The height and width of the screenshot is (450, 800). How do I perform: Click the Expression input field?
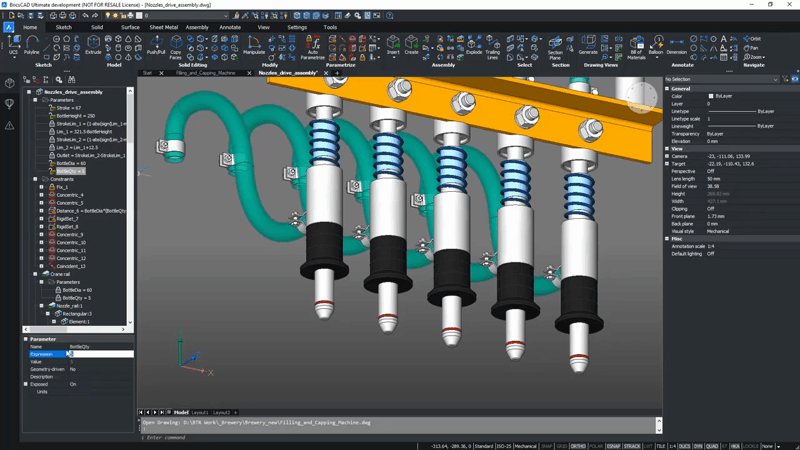101,354
